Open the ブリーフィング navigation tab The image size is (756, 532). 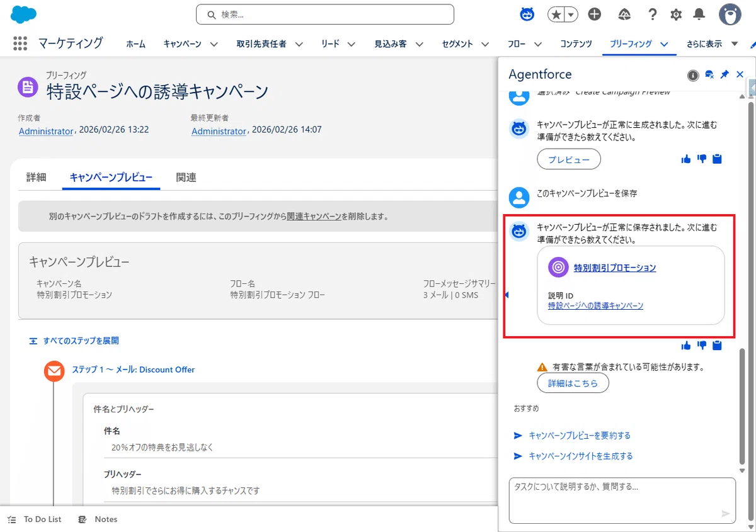(x=631, y=44)
